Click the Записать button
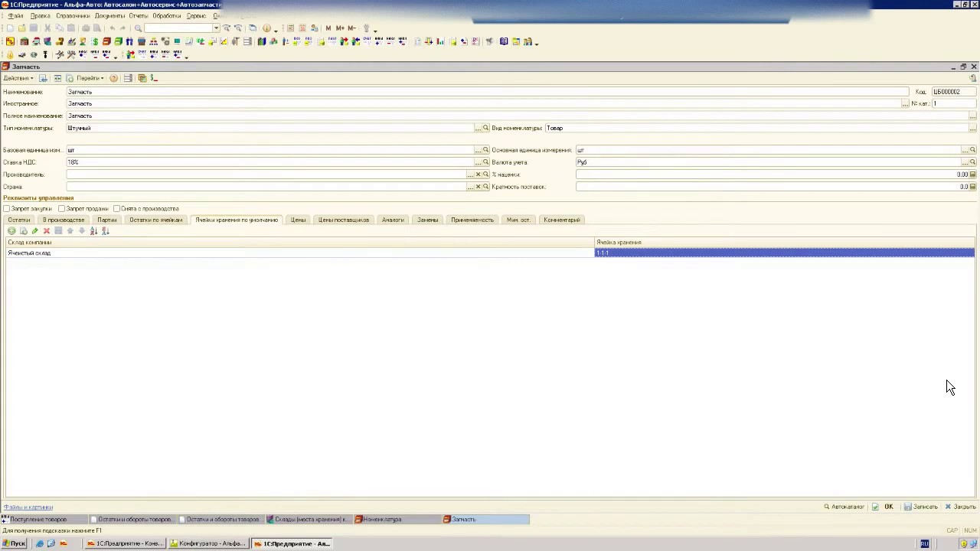Image resolution: width=980 pixels, height=551 pixels. 921,507
